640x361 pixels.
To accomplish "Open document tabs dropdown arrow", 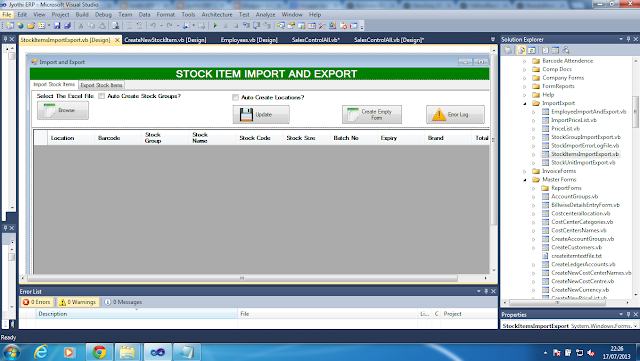I will tap(493, 40).
